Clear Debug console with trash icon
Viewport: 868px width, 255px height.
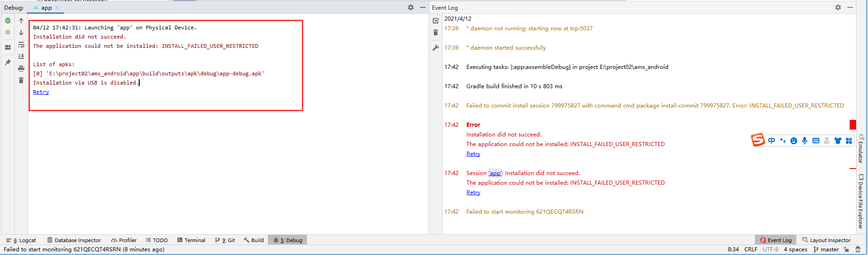[x=21, y=80]
